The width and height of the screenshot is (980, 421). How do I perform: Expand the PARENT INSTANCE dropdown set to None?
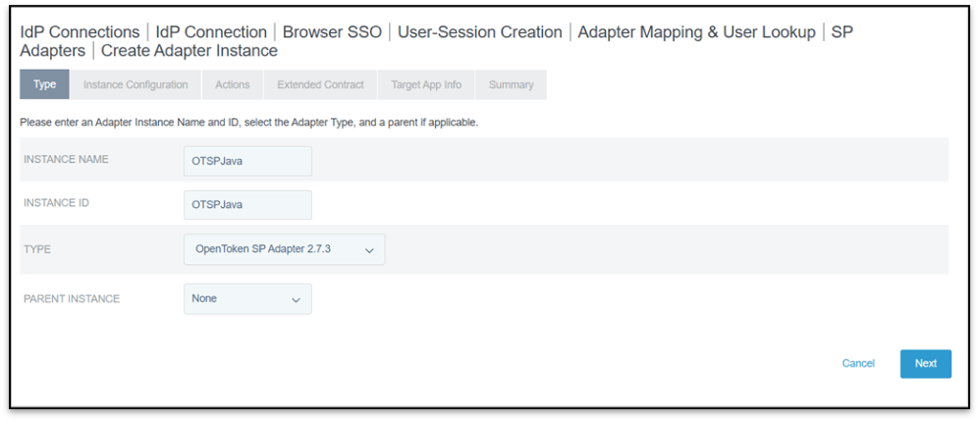[247, 299]
